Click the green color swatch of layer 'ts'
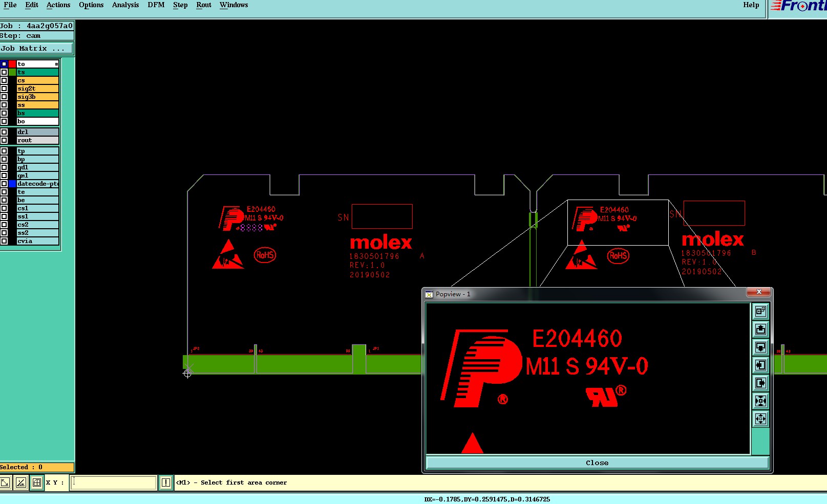 (x=12, y=72)
